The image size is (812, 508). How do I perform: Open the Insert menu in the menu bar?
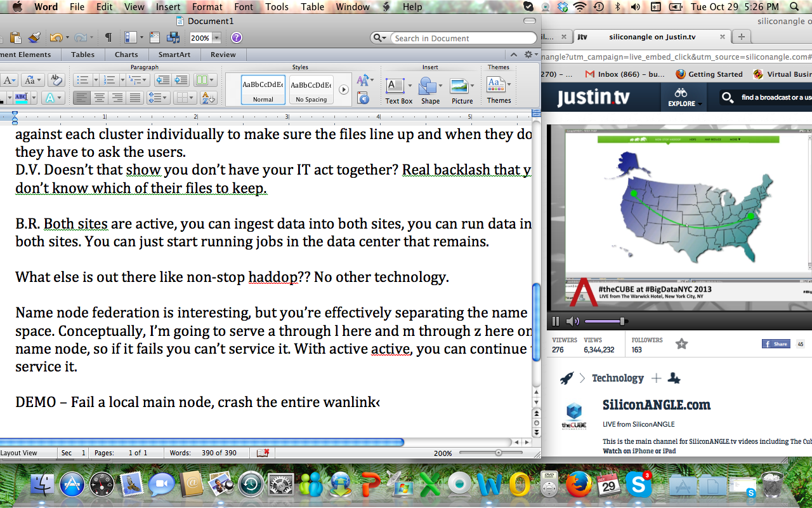(168, 7)
